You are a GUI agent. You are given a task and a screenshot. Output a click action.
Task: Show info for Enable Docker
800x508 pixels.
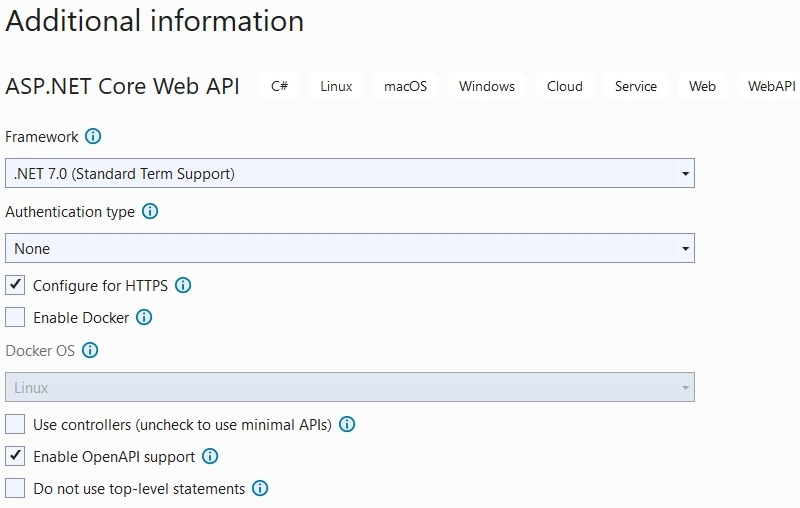(144, 317)
